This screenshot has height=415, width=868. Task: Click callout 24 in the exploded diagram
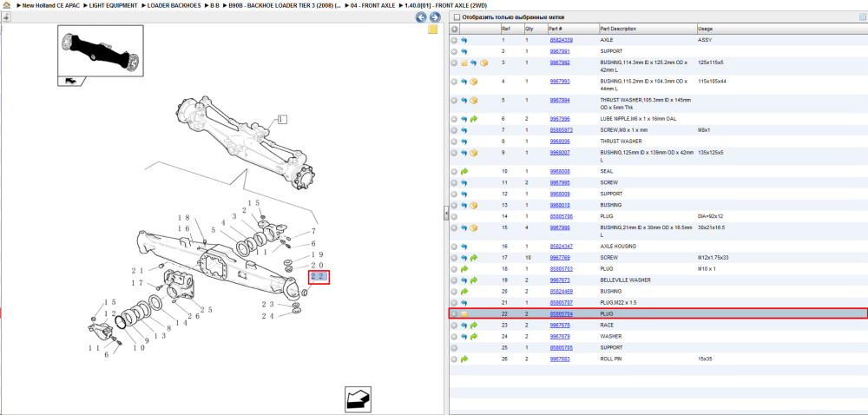pyautogui.click(x=268, y=317)
